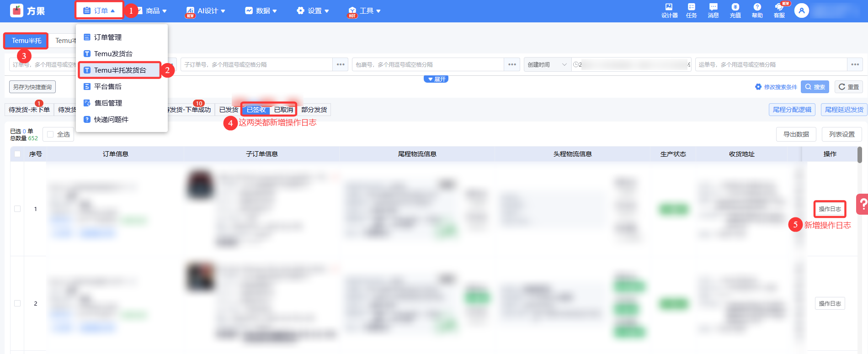The height and width of the screenshot is (354, 868).
Task: Open the 下单成功 status tab
Action: coord(191,110)
